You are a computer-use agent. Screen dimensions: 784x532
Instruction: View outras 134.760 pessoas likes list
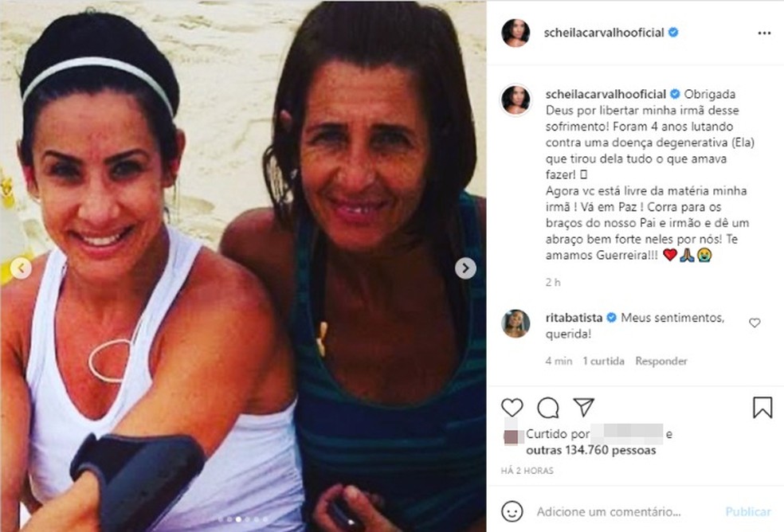(x=590, y=450)
